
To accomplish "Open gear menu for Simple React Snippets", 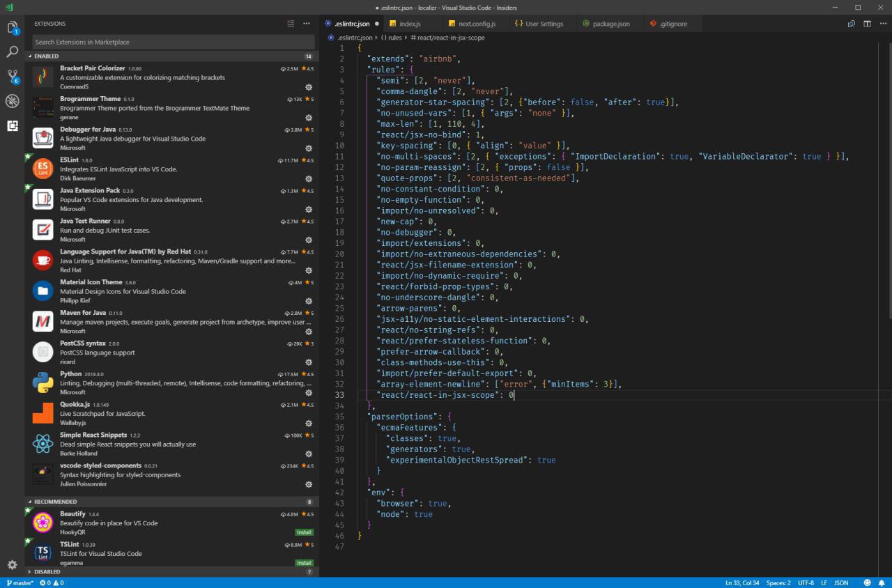I will coord(309,454).
